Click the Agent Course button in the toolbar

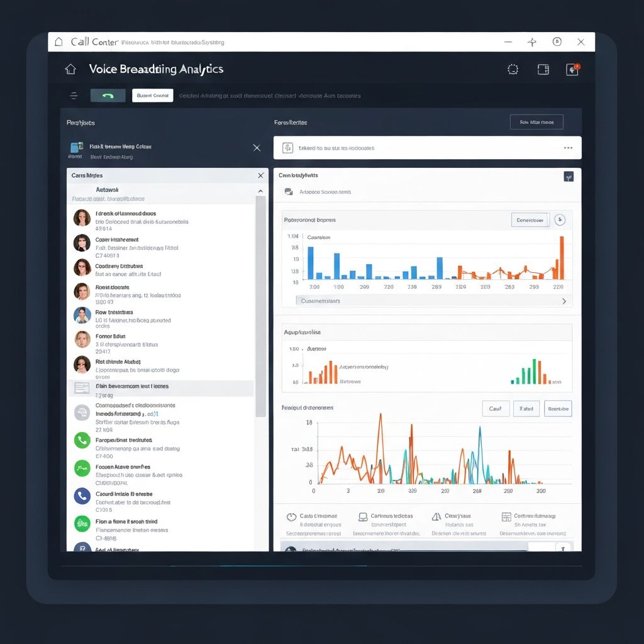click(154, 95)
